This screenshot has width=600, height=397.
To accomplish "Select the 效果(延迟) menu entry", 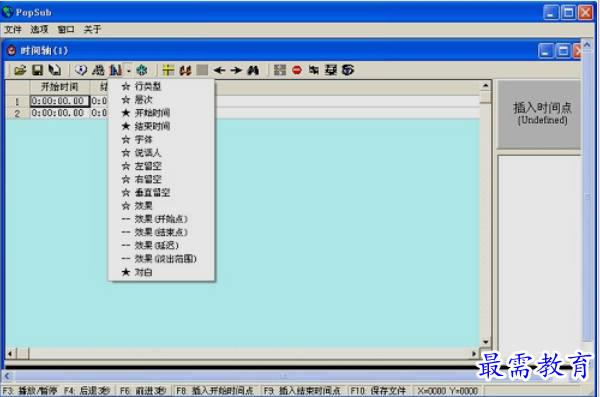I will [161, 245].
